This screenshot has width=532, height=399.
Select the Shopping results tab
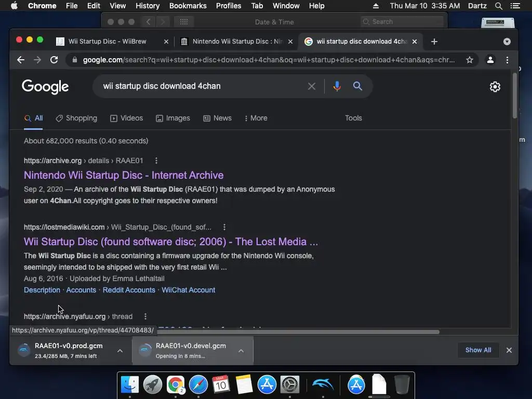pyautogui.click(x=77, y=118)
